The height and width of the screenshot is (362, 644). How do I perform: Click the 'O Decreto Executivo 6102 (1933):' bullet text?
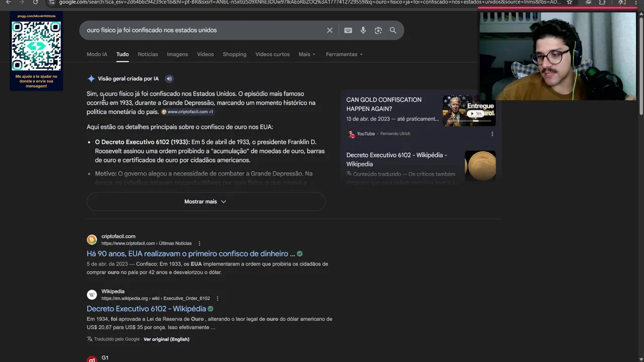[x=142, y=142]
